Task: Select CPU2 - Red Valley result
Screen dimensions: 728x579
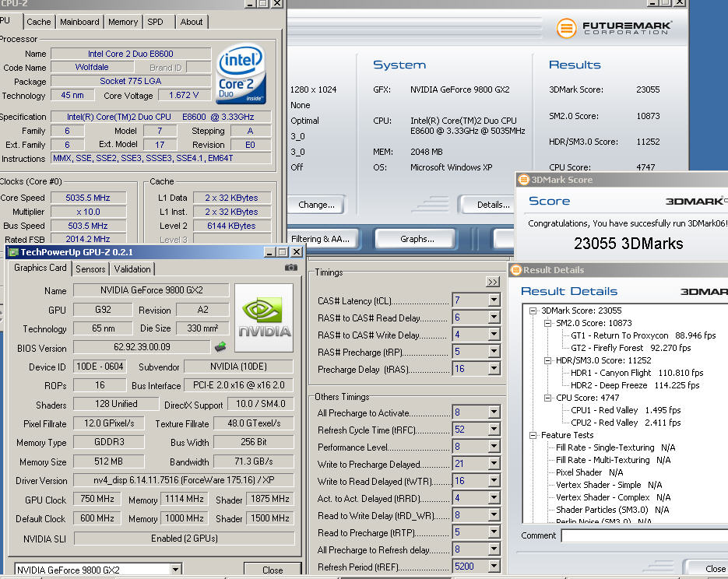Action: [x=625, y=423]
